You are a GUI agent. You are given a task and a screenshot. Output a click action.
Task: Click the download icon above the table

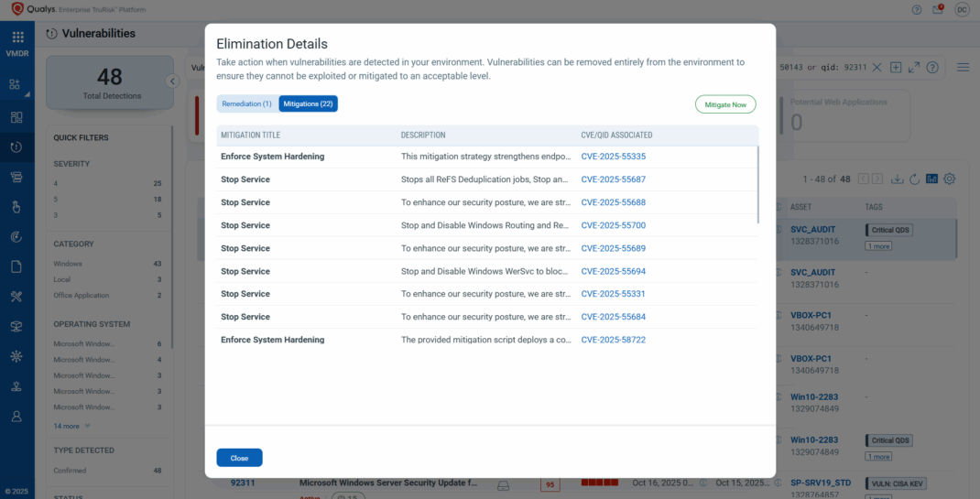pos(897,179)
